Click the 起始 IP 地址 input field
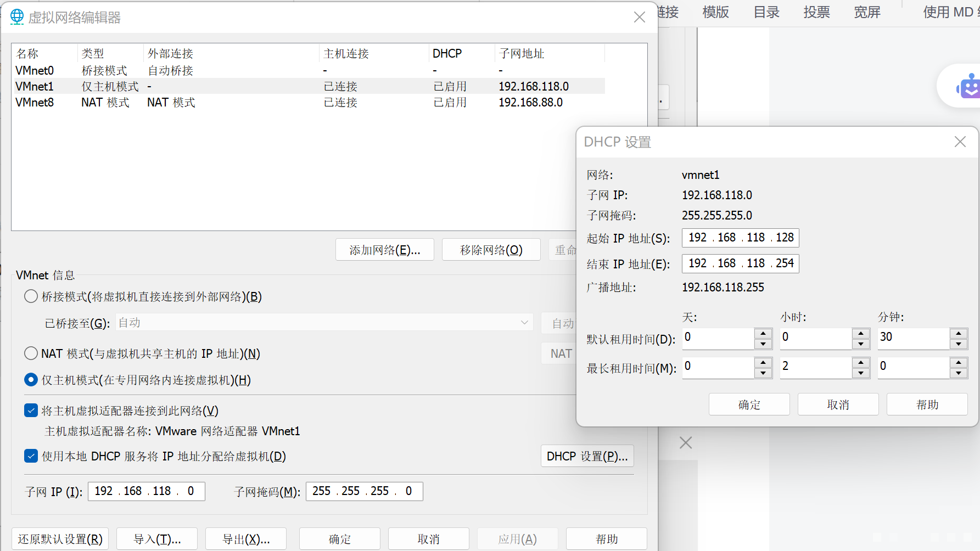The height and width of the screenshot is (551, 980). tap(741, 238)
